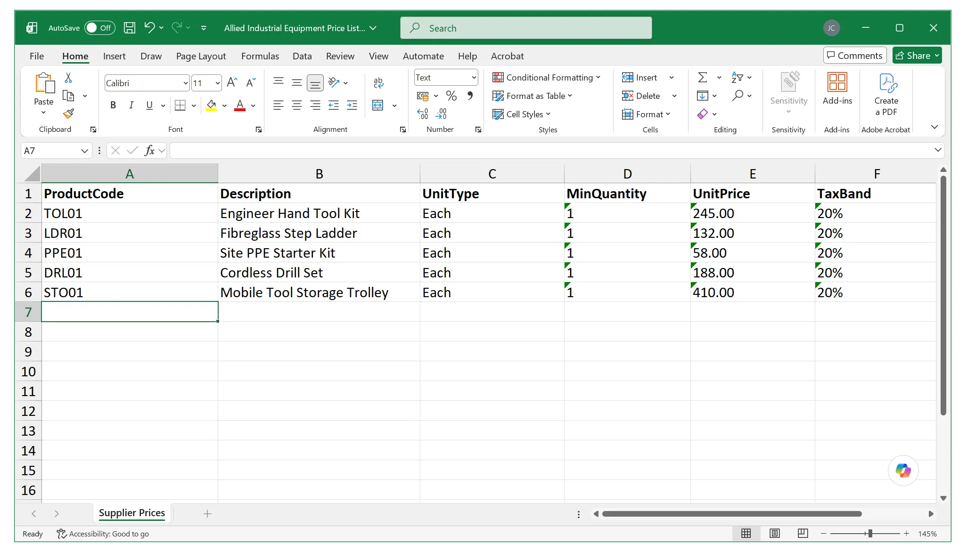Viewport: 967px width, 560px height.
Task: Select the Supplier Prices sheet tab
Action: coord(132,513)
